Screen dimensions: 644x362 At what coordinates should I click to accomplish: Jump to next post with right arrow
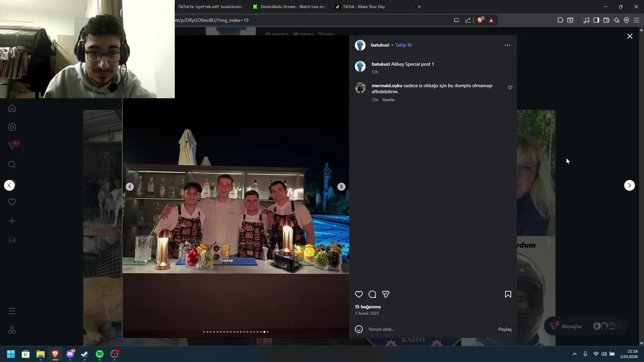tap(629, 186)
